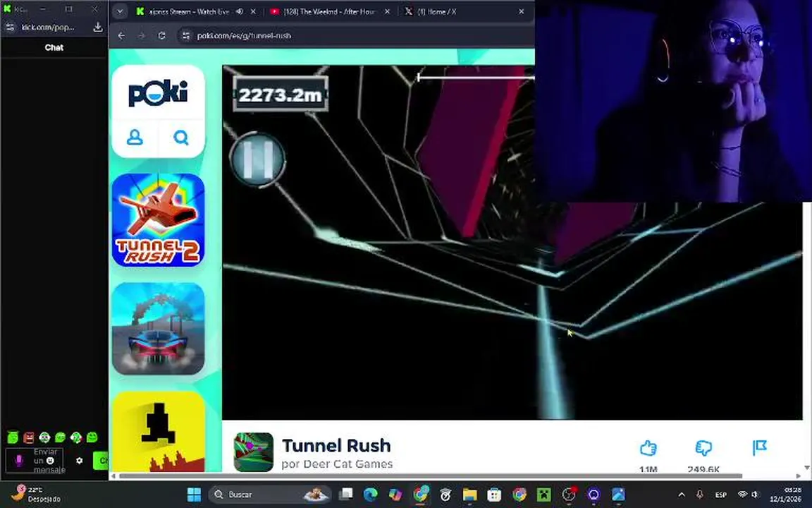Launch Microsoft Edge from the taskbar

coord(370,495)
